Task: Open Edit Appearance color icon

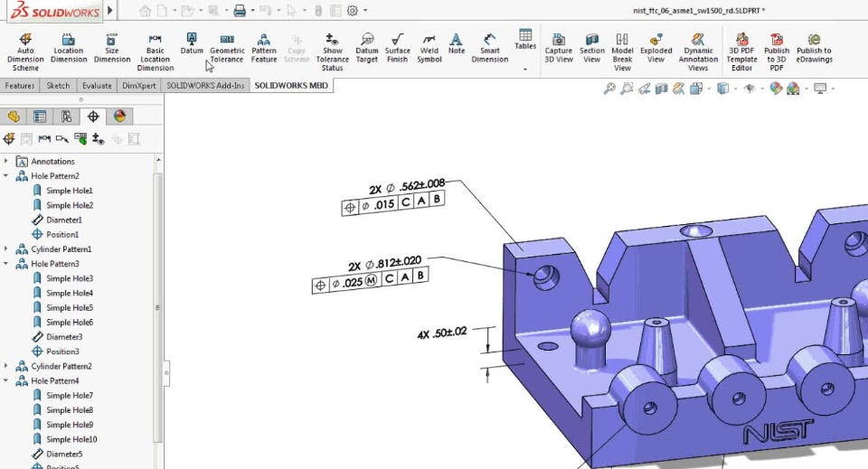Action: point(776,89)
